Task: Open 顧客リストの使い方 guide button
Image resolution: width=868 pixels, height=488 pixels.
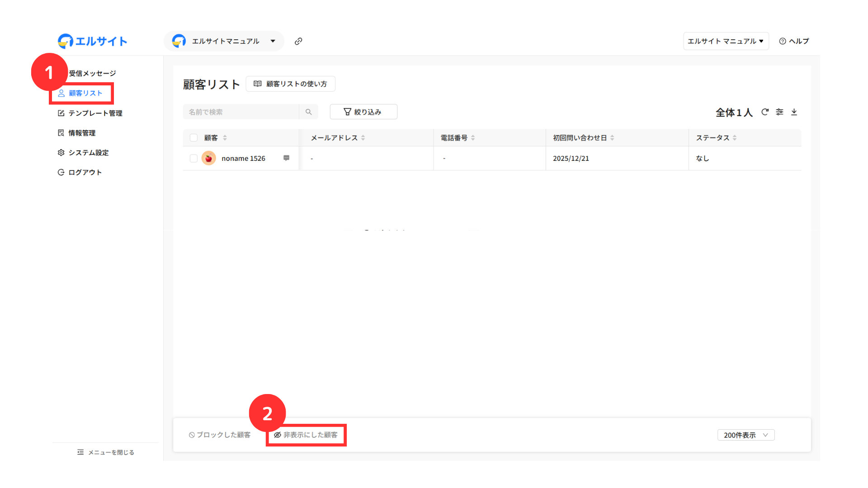Action: pyautogui.click(x=290, y=84)
